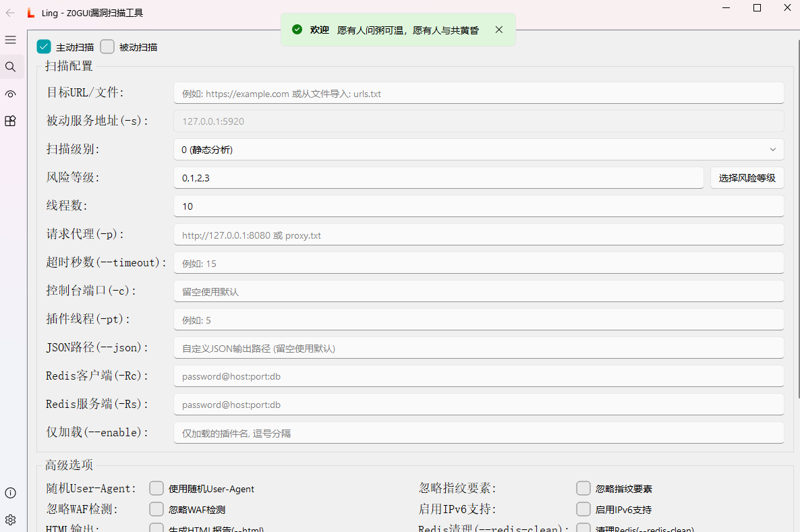Screen dimensions: 800x532
Task: Focus the 仅加载(--enable) input field
Action: 478,433
